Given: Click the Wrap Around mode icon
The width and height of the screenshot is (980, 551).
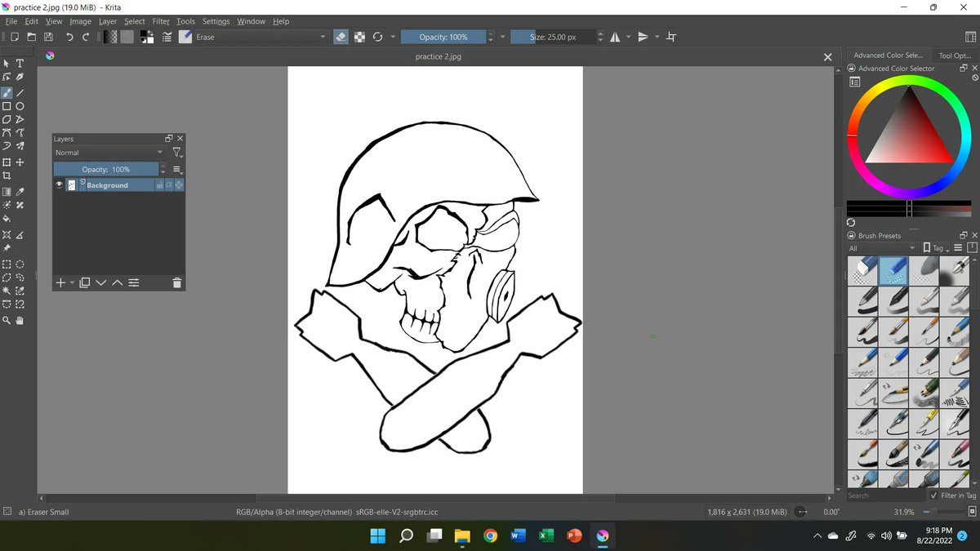Looking at the screenshot, I should click(671, 37).
